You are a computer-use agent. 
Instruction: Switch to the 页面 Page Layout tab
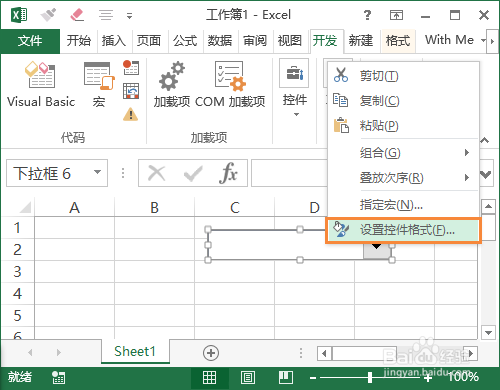pos(149,41)
